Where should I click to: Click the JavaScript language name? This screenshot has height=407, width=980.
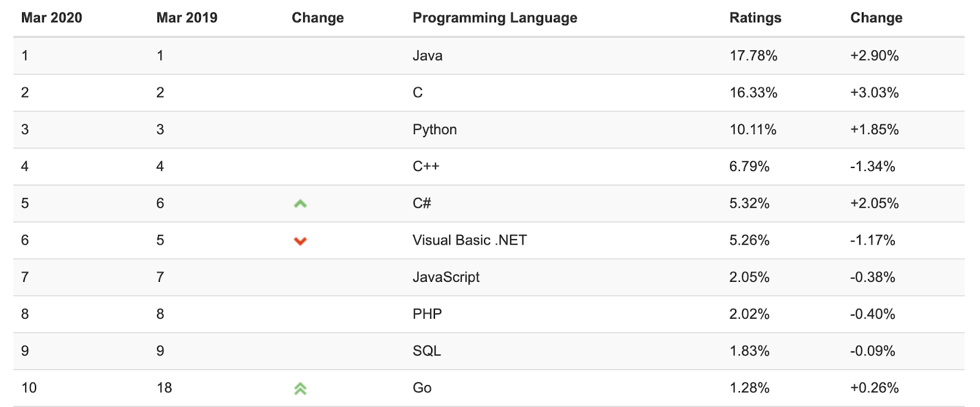point(446,277)
